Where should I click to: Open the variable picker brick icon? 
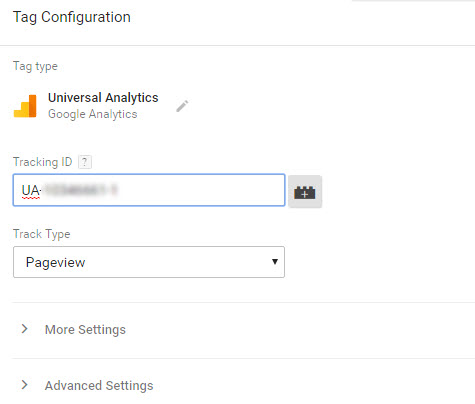click(x=305, y=191)
